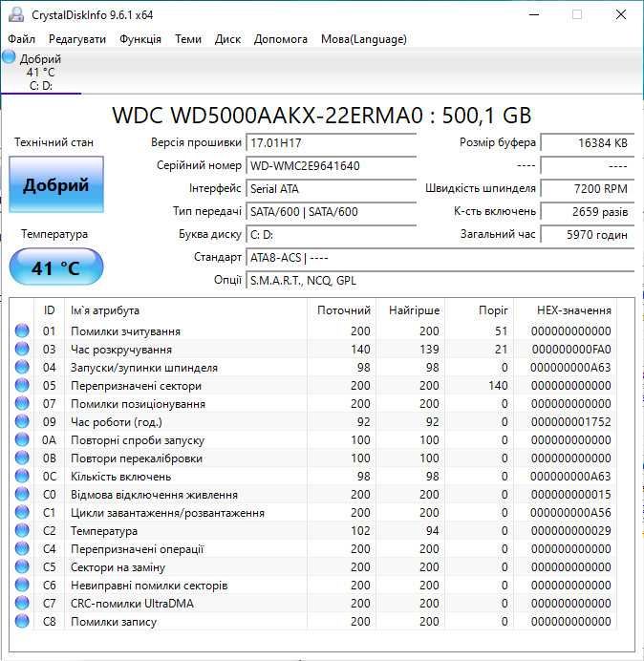
Task: Click status orb for attribute 01 Помилки зчитування
Action: pos(22,330)
